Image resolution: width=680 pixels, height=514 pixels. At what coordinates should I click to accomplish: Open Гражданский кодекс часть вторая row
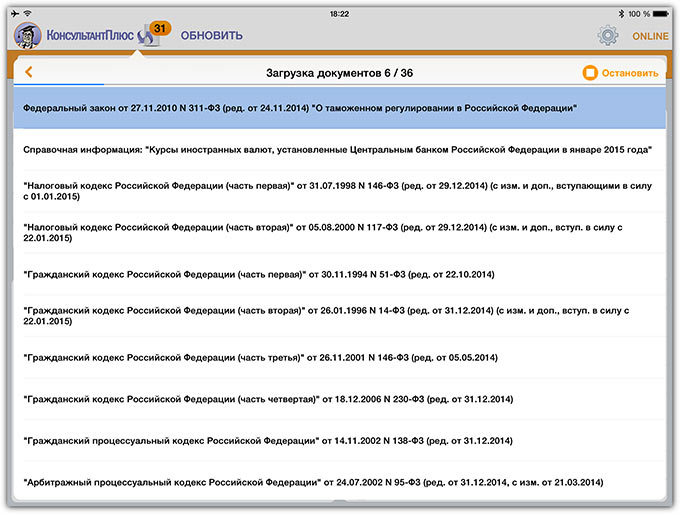coord(340,316)
